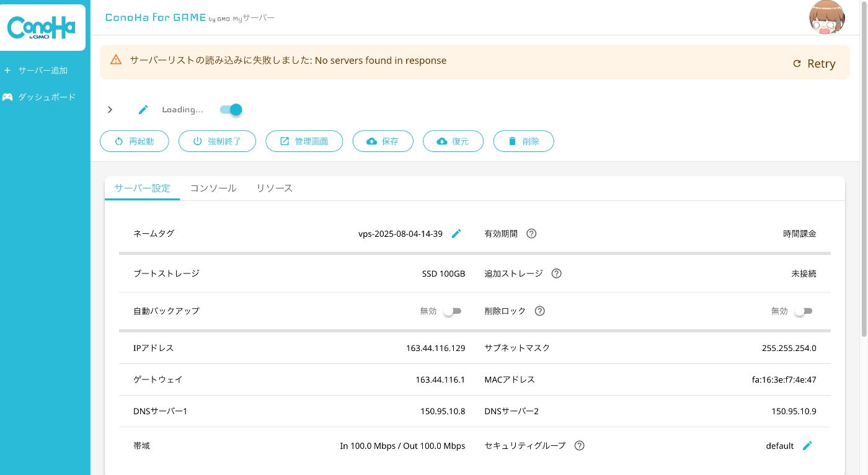Edit the name tag vps-2025-08-04-14-39 pencil icon
868x475 pixels.
click(x=456, y=234)
